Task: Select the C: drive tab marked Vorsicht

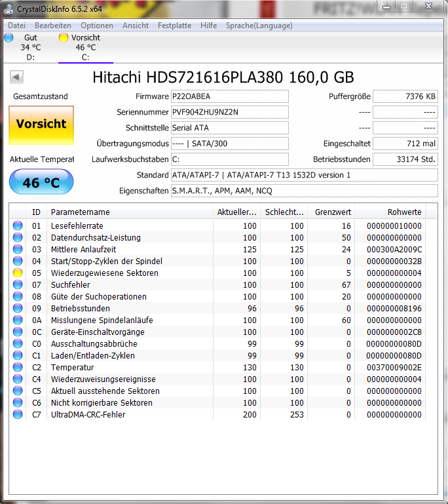Action: pyautogui.click(x=85, y=47)
